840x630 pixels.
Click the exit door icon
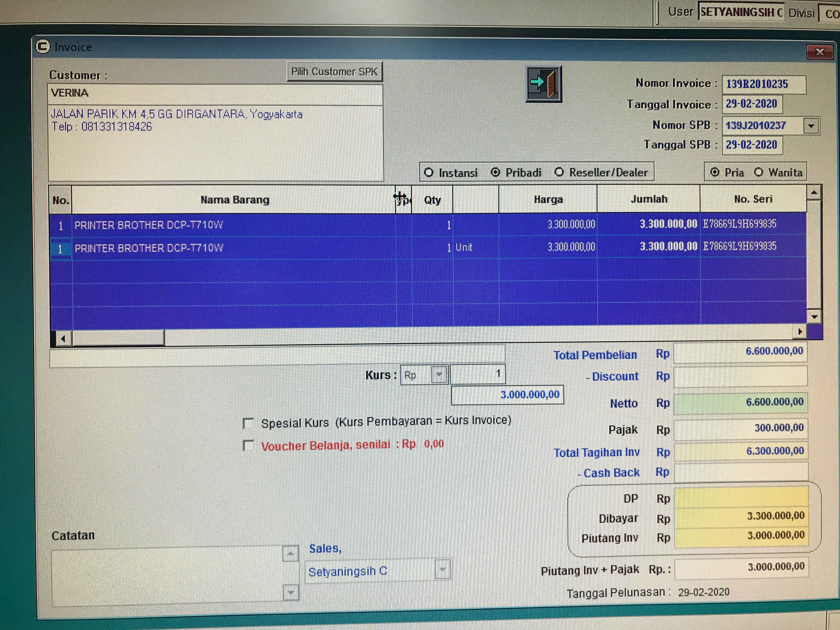[x=543, y=84]
